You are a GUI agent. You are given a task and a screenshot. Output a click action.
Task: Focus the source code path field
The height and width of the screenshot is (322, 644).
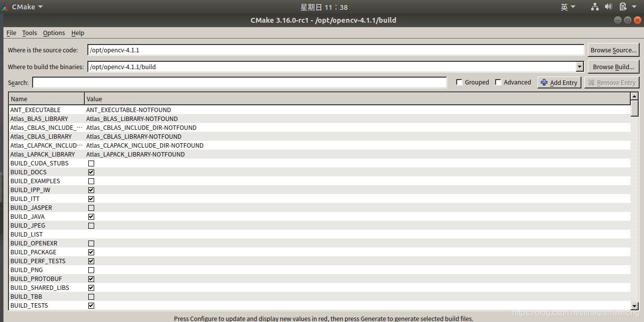tap(336, 50)
